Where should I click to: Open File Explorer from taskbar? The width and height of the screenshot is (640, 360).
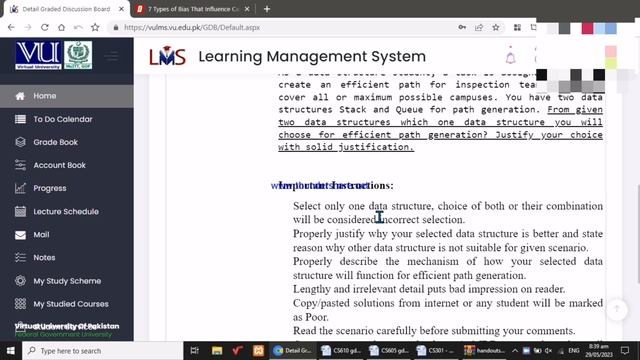pyautogui.click(x=217, y=351)
